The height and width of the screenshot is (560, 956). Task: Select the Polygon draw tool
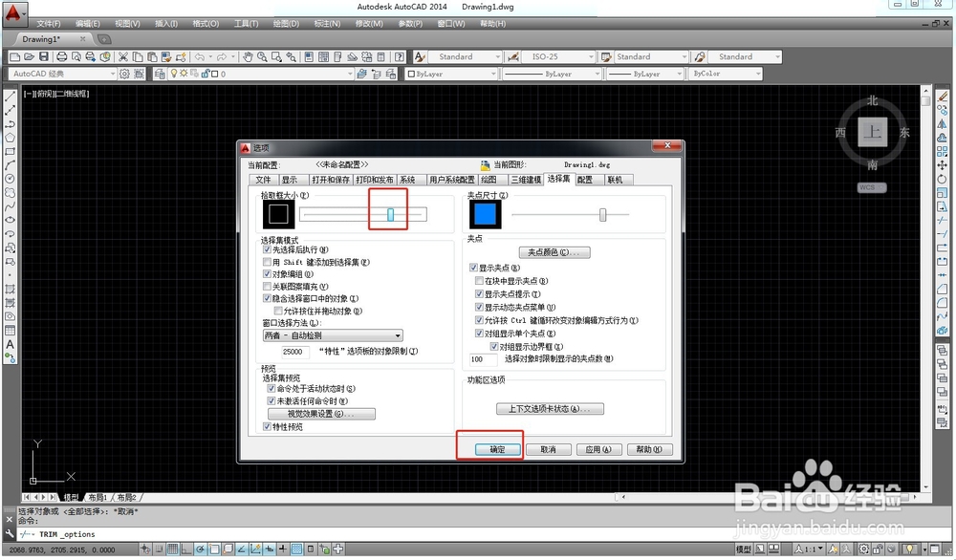10,138
